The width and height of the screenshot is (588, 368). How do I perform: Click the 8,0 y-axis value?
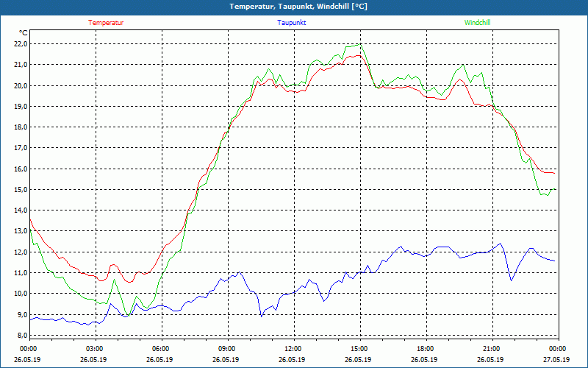(23, 335)
